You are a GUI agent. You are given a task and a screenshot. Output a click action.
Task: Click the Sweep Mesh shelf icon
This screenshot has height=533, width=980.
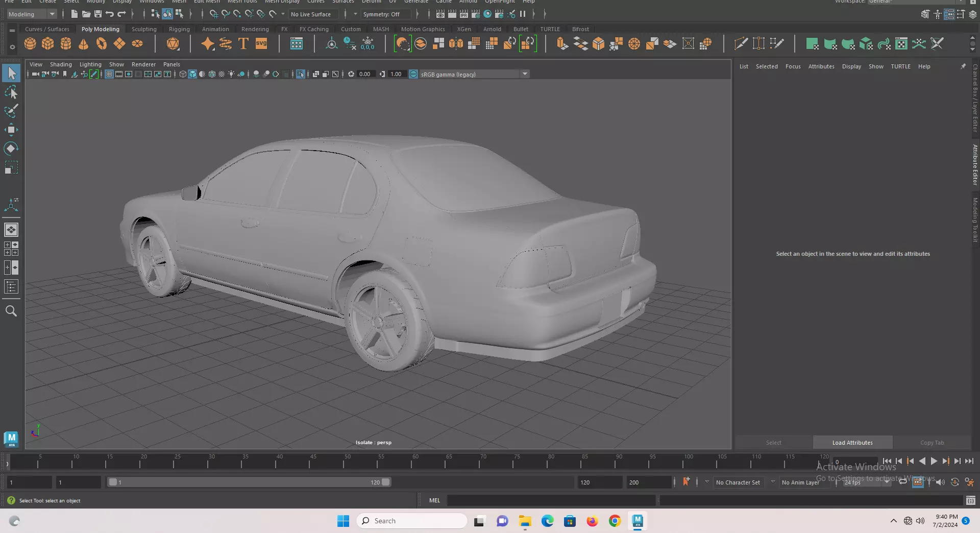coord(226,44)
